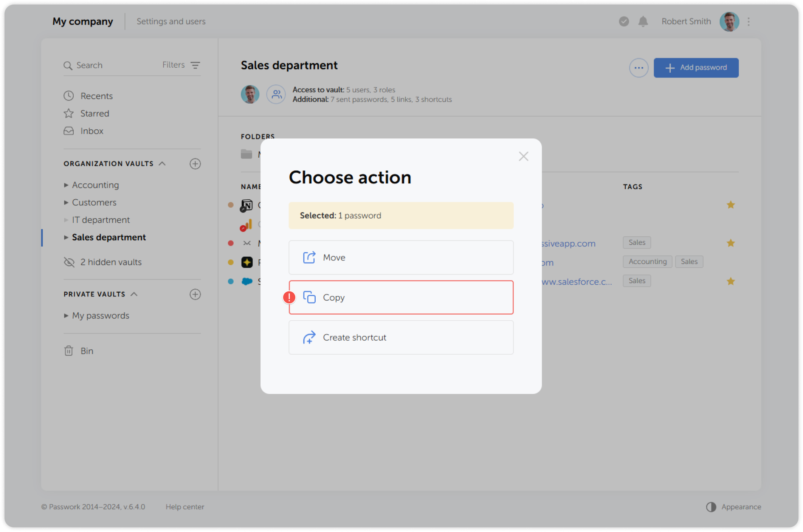Screen dimensions: 803x532
Task: Click the Salesforce cloud icon in the list
Action: click(x=247, y=281)
